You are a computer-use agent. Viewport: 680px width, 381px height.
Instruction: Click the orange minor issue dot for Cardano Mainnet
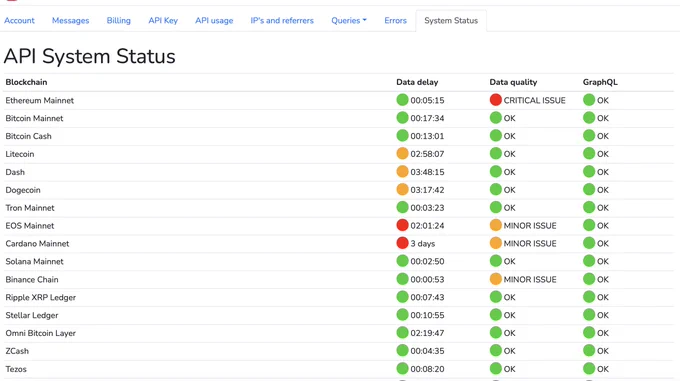495,243
